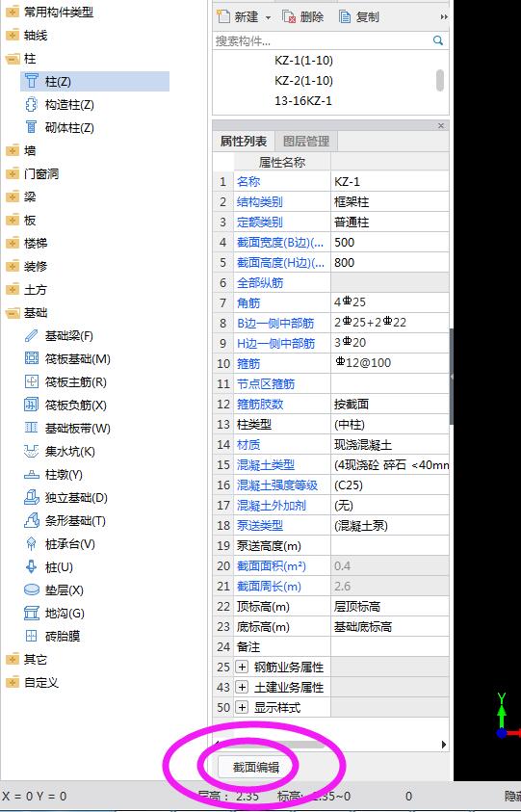Edit 箍筋 value cell
Image resolution: width=521 pixels, height=812 pixels.
[x=389, y=363]
